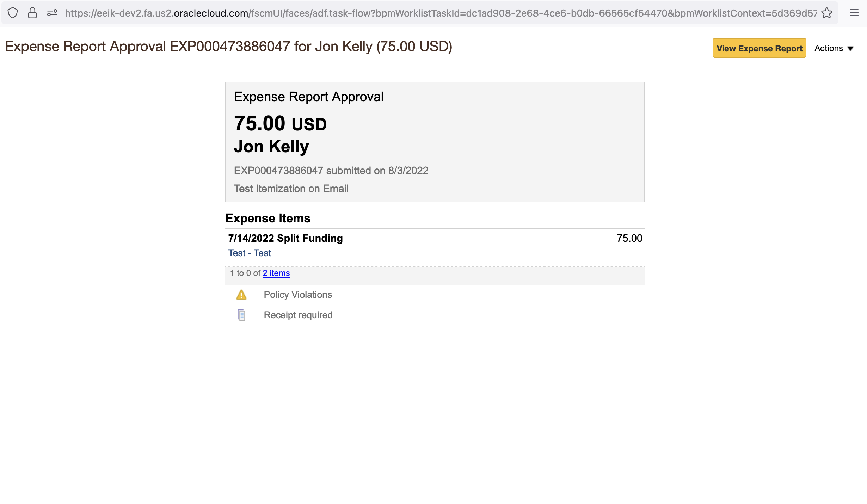Screen dimensions: 867x504
Task: Click the site permissions icon in address bar
Action: pyautogui.click(x=52, y=13)
